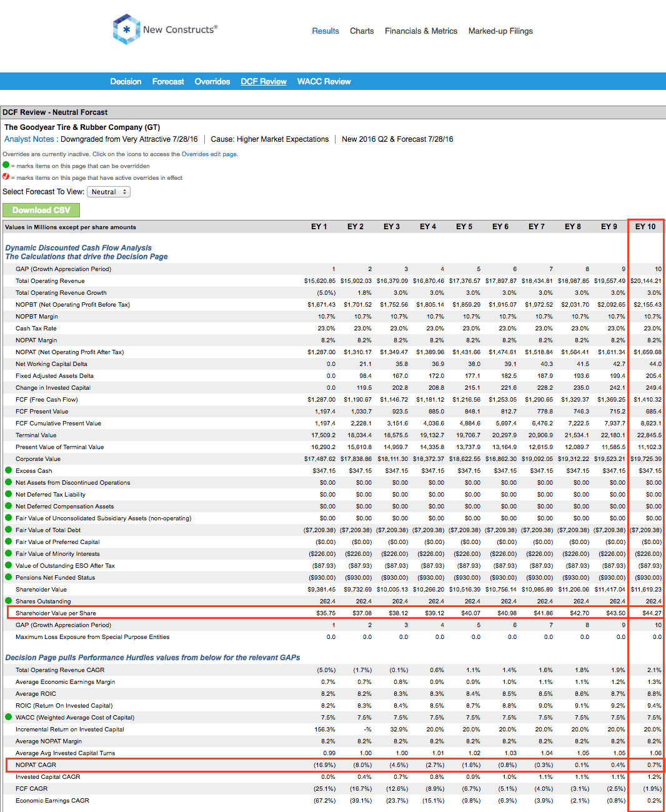Open override for Unconsolidated Subsidiary Assets row
666x812 pixels.
(9, 518)
